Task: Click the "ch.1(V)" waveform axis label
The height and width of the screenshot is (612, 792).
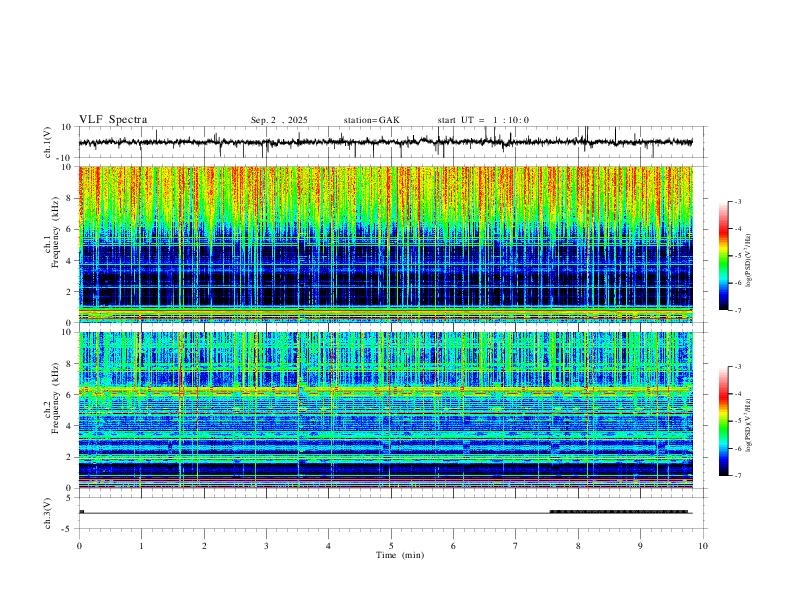Action: [x=48, y=142]
